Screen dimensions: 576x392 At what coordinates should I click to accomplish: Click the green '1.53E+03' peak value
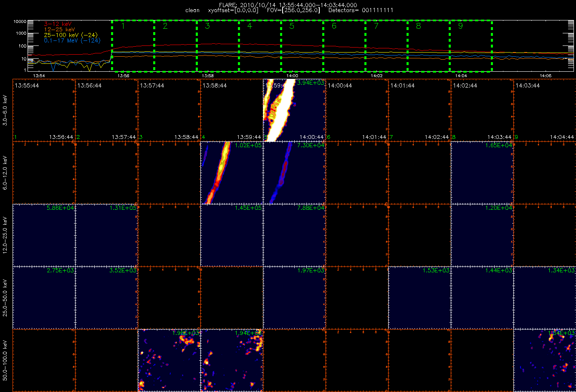tap(436, 271)
